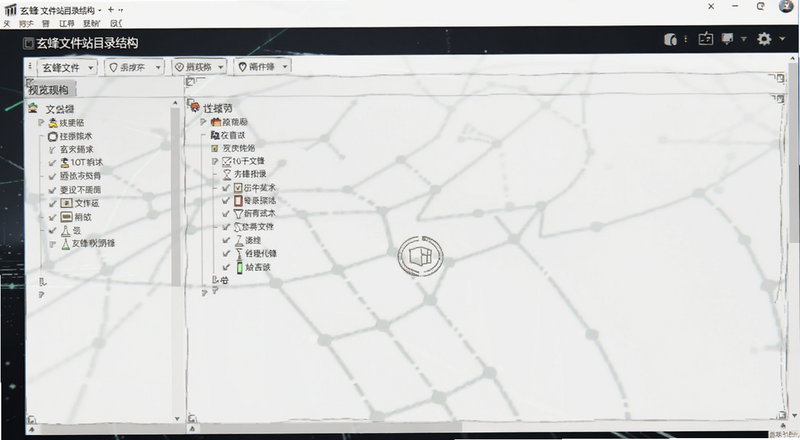800x440 pixels.
Task: Toggle check mark beside checked-box icon, right tree
Action: pos(226,188)
